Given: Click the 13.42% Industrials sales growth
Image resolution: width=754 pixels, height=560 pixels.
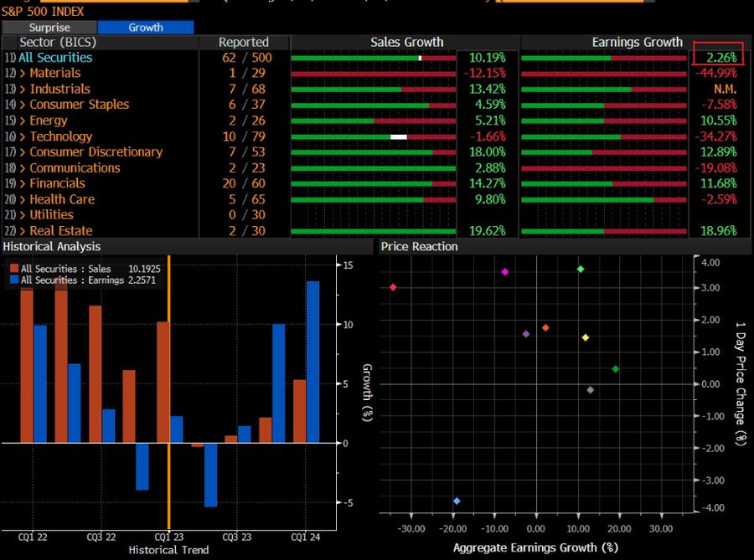Looking at the screenshot, I should click(487, 89).
